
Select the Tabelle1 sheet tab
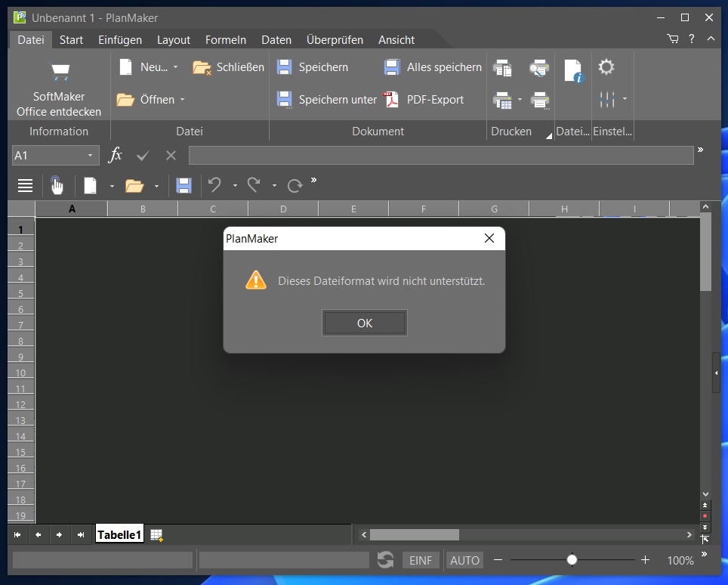tap(119, 534)
